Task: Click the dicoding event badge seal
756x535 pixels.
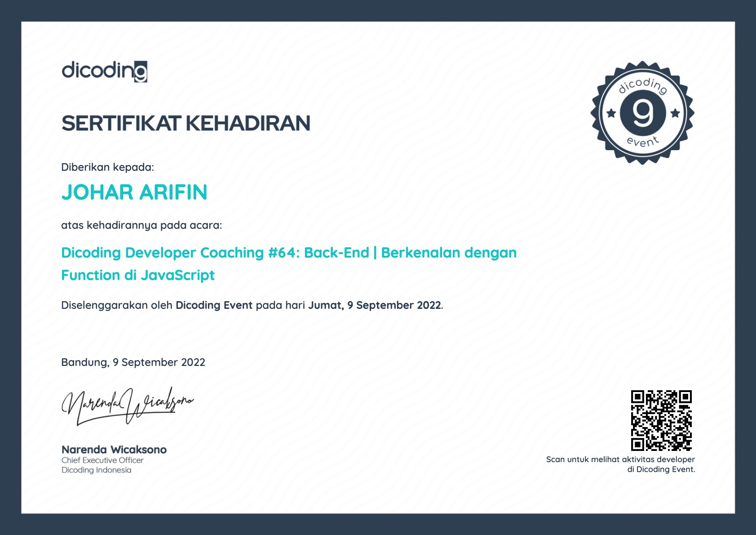Action: 642,113
